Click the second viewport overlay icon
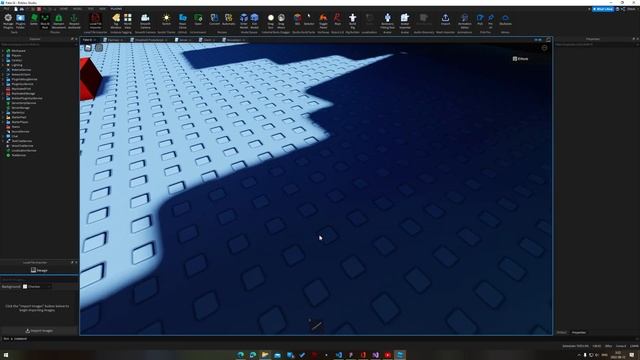Image resolution: width=640 pixels, height=360 pixels. [99, 48]
